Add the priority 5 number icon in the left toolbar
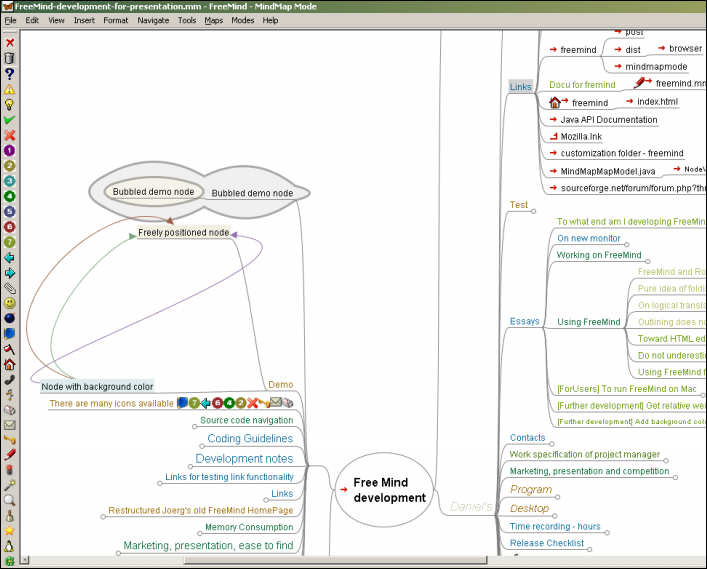This screenshot has height=569, width=707. [9, 211]
